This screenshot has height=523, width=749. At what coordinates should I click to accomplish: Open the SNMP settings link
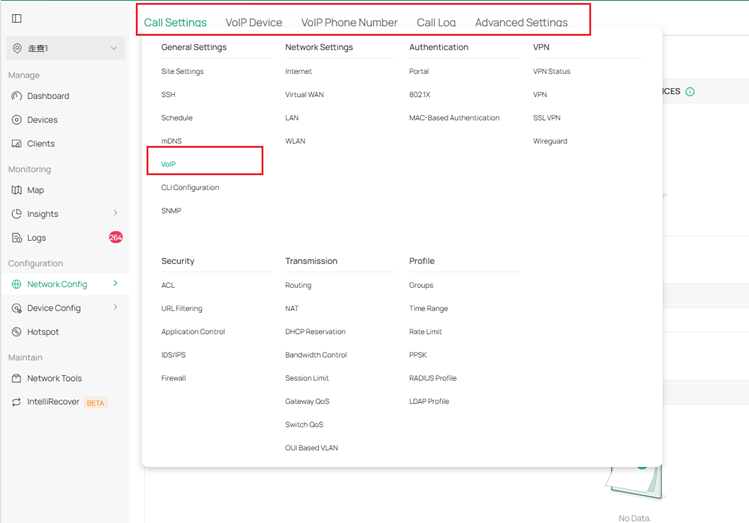[171, 211]
